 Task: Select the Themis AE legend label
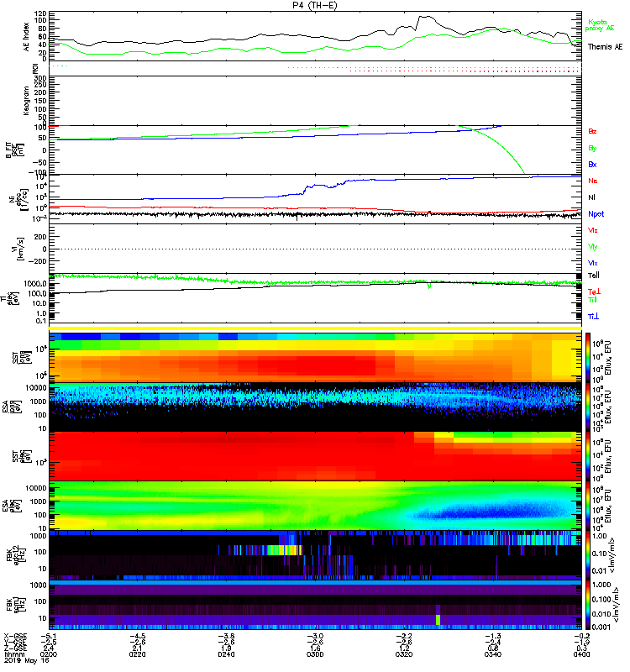pos(605,47)
